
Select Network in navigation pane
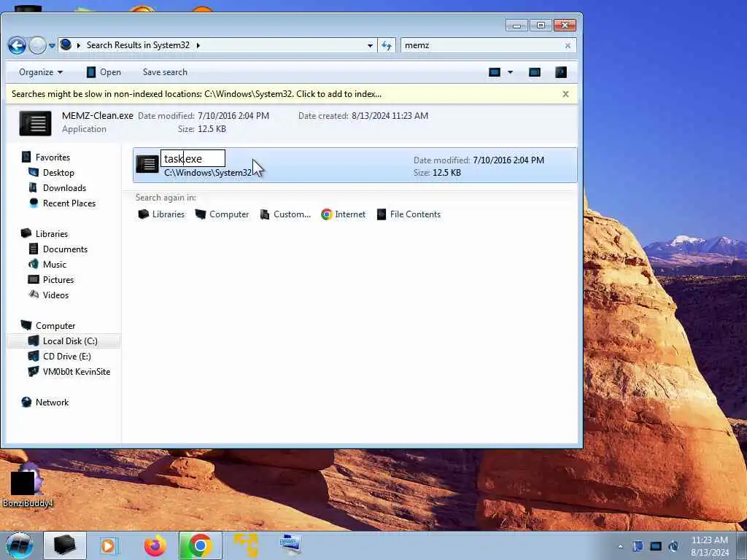[x=44, y=402]
